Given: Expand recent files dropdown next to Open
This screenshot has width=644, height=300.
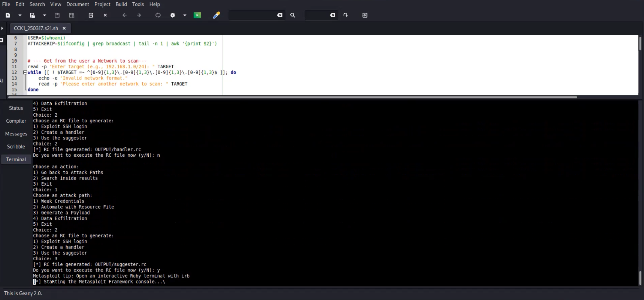Looking at the screenshot, I should (x=45, y=15).
